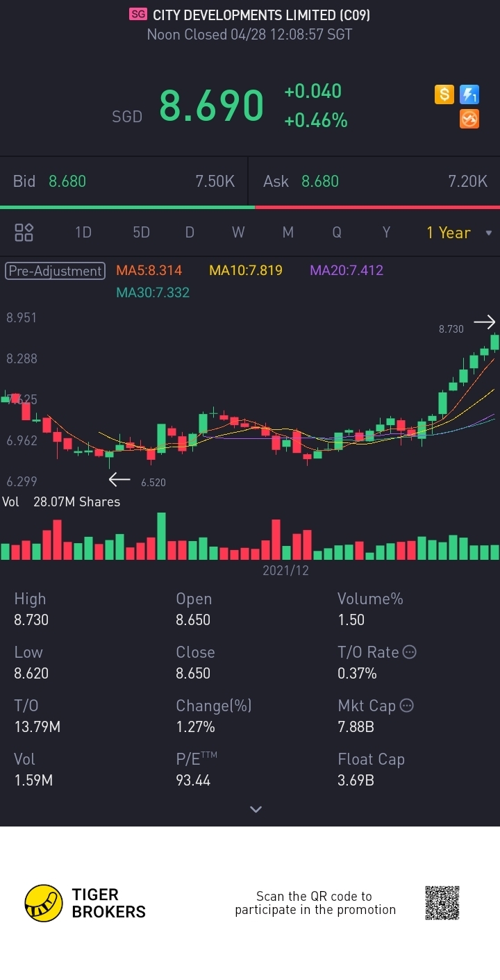Image resolution: width=500 pixels, height=980 pixels.
Task: Tap the +0.040 price change
Action: click(x=313, y=91)
